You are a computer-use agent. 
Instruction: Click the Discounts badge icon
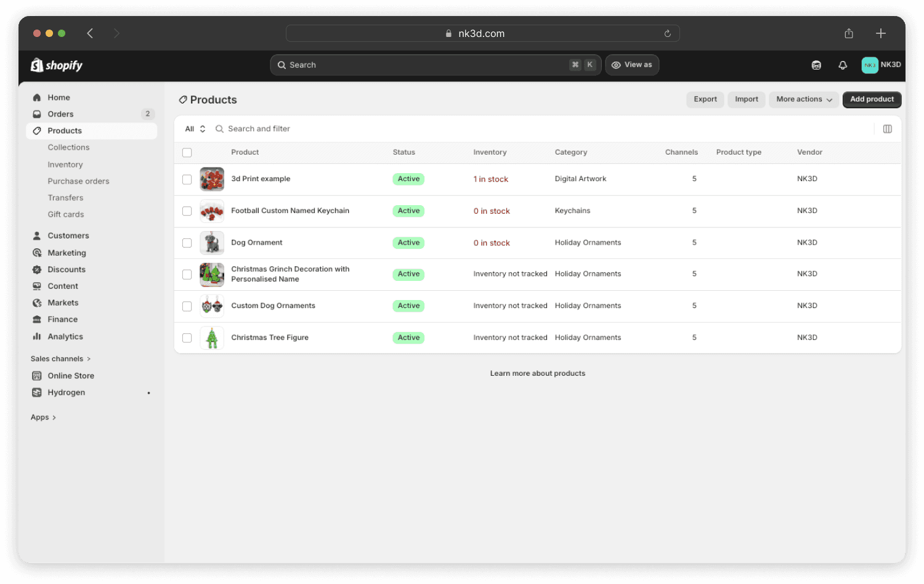click(x=37, y=269)
